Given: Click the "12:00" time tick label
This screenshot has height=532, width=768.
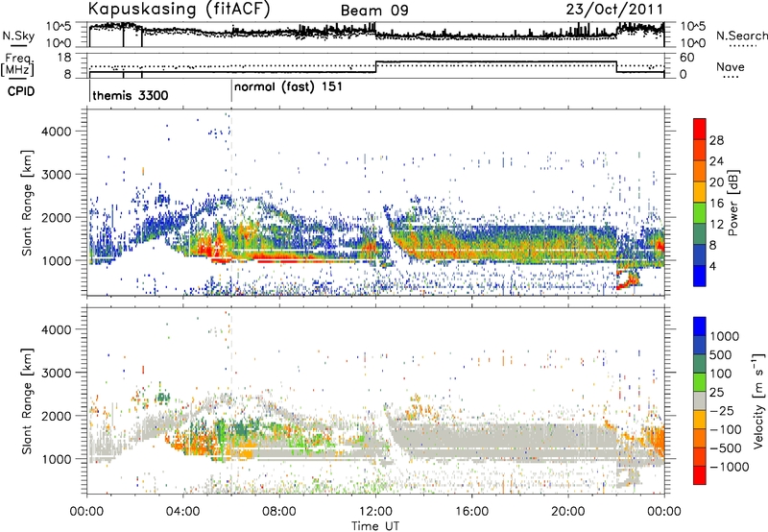Looking at the screenshot, I should (375, 512).
